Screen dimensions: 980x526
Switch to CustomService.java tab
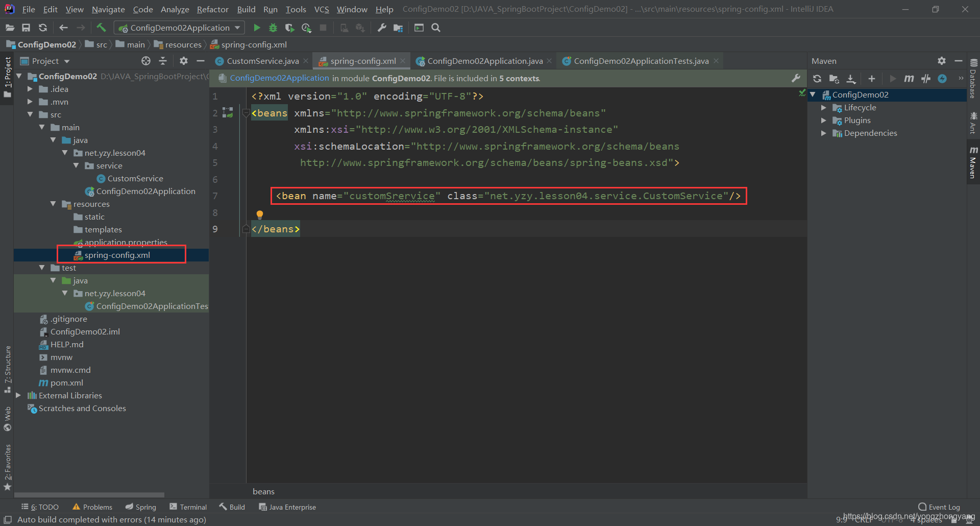pyautogui.click(x=262, y=61)
